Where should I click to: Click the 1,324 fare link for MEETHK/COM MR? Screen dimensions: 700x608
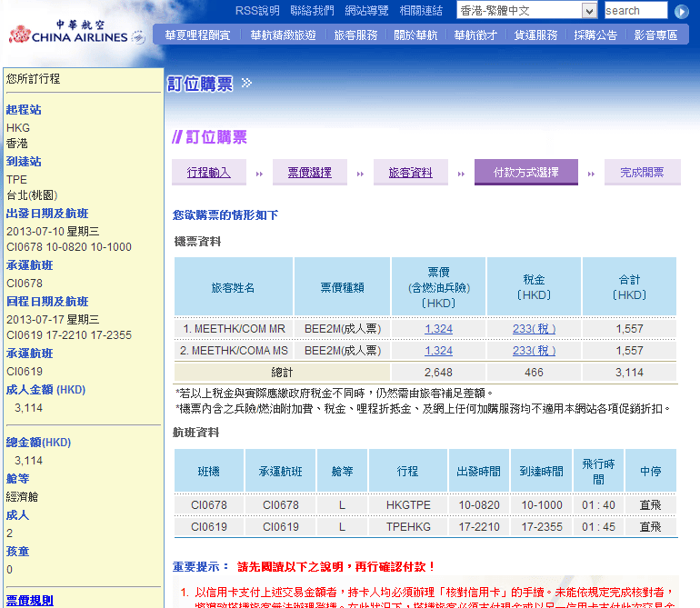click(x=438, y=329)
